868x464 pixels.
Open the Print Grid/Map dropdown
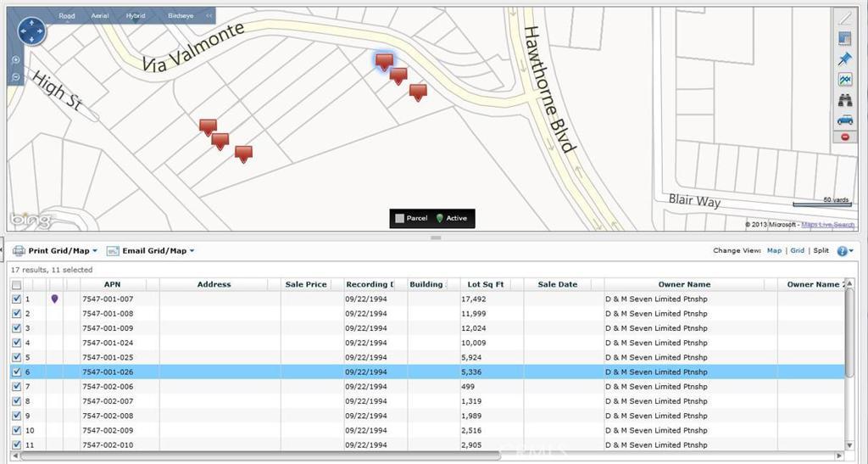pos(95,251)
